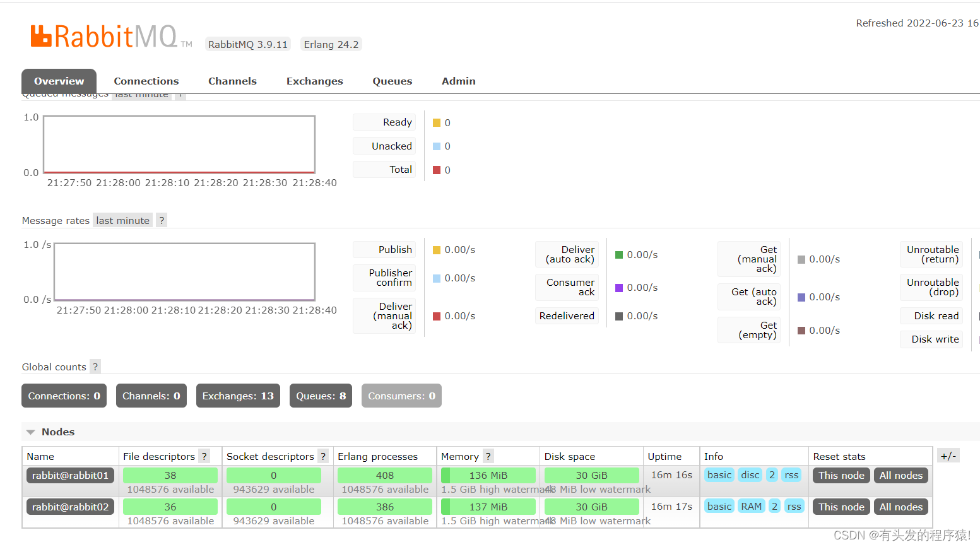Viewport: 980px width, 547px height.
Task: Click rabbit01 disk space 30 GiB bar
Action: click(x=592, y=475)
